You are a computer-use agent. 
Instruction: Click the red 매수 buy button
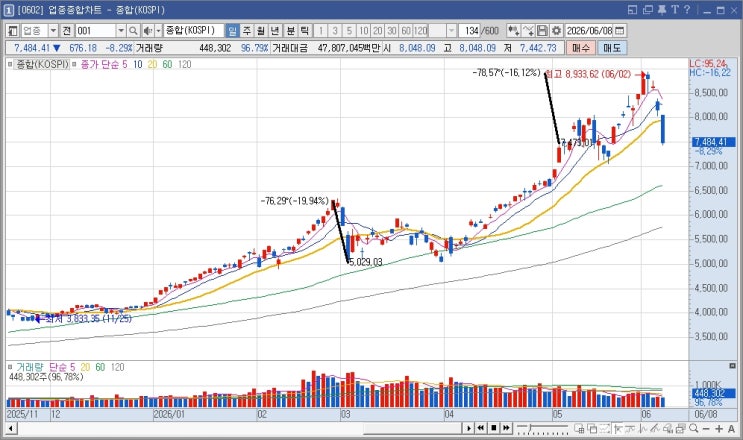(x=581, y=48)
